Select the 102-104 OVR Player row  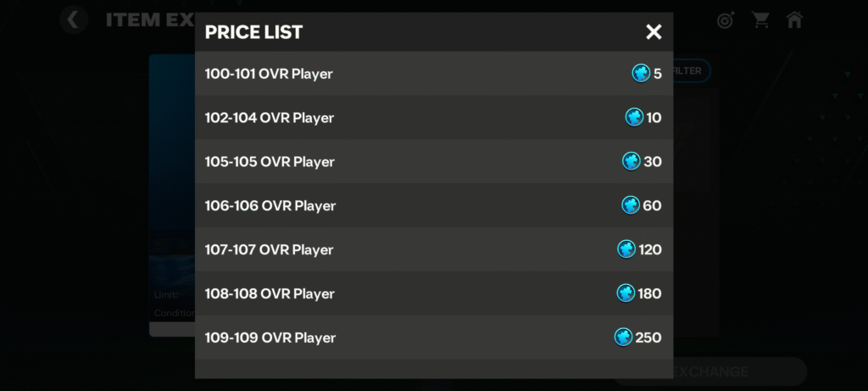pyautogui.click(x=434, y=118)
